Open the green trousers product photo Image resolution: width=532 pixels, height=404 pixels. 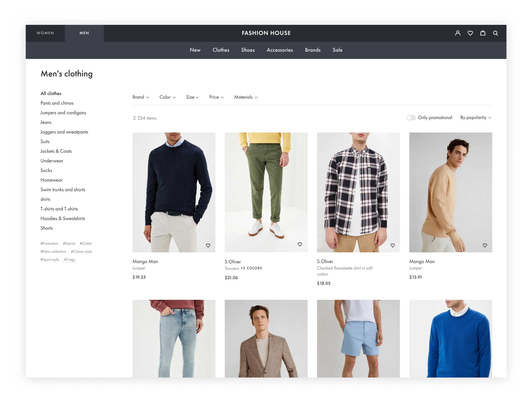coord(266,192)
